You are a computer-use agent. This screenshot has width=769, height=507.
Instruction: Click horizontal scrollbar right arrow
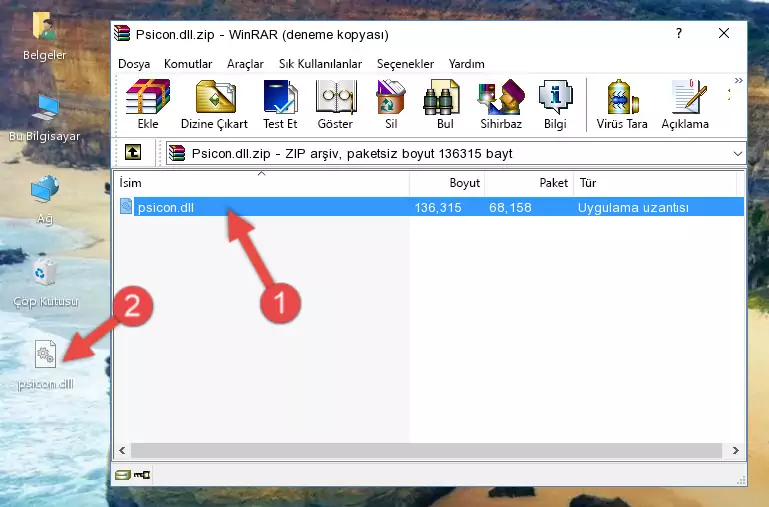point(735,450)
